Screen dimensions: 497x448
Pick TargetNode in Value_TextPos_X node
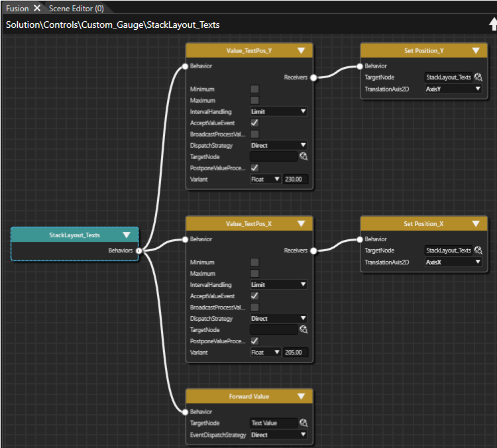[304, 329]
